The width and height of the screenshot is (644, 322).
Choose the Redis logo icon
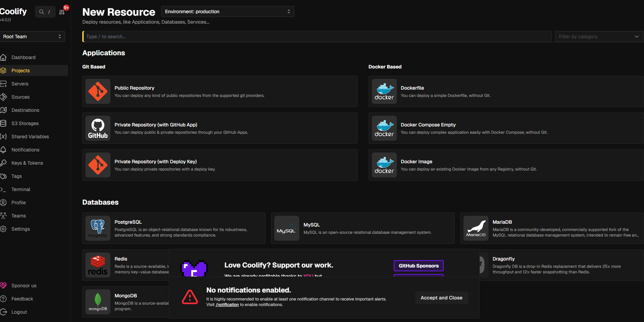98,265
